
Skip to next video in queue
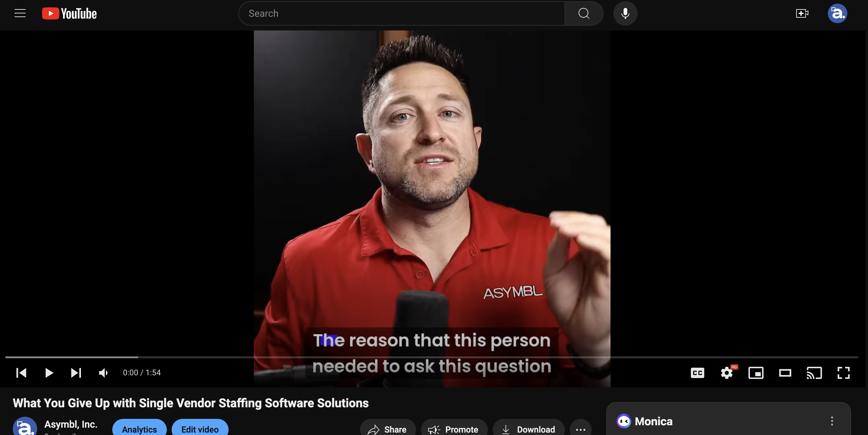tap(76, 372)
